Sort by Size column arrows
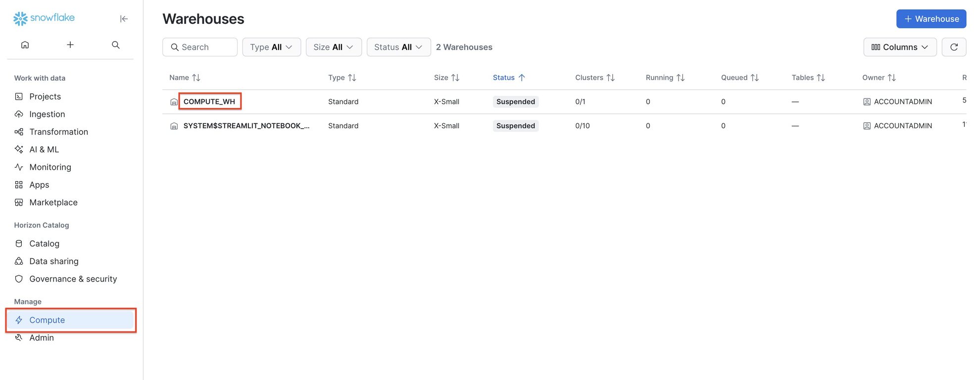This screenshot has width=980, height=380. pos(455,78)
